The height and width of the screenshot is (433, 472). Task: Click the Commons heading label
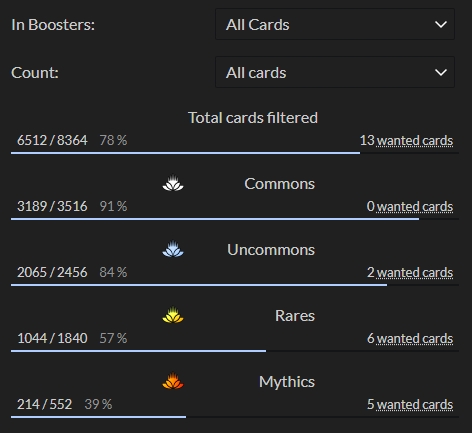(x=279, y=184)
